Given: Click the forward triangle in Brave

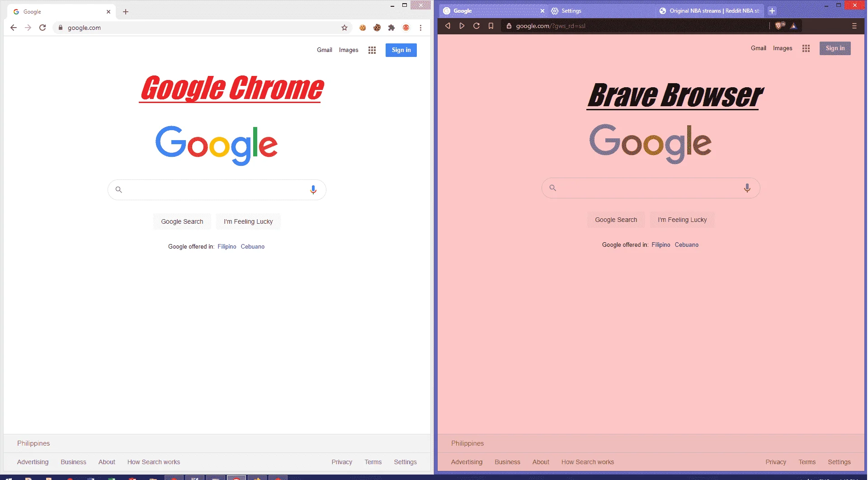Looking at the screenshot, I should [462, 26].
